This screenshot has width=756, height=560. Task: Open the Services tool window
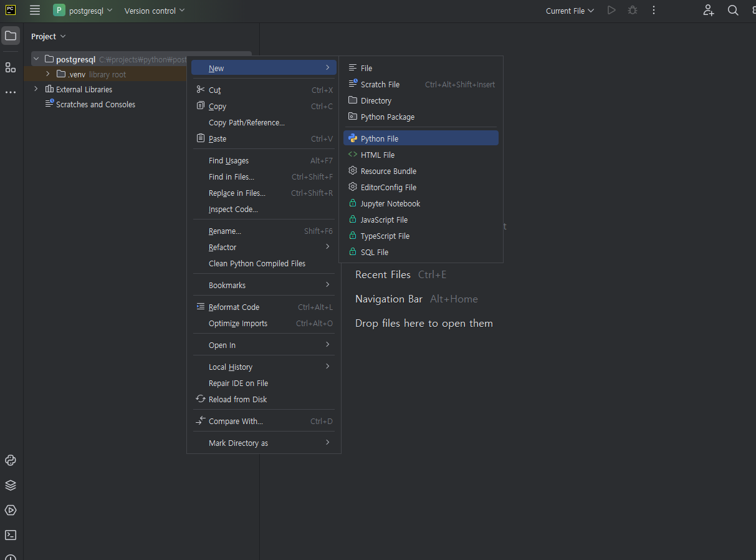point(11,510)
